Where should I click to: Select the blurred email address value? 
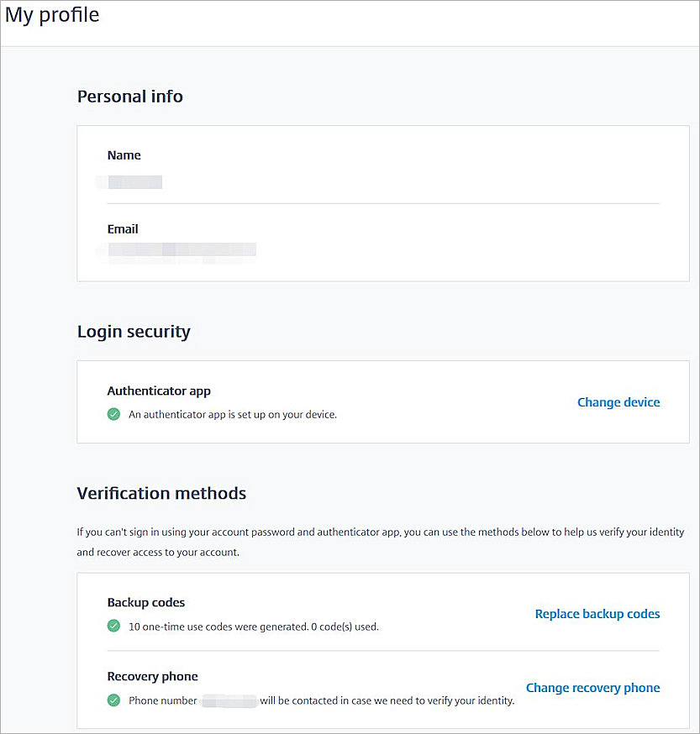[176, 249]
